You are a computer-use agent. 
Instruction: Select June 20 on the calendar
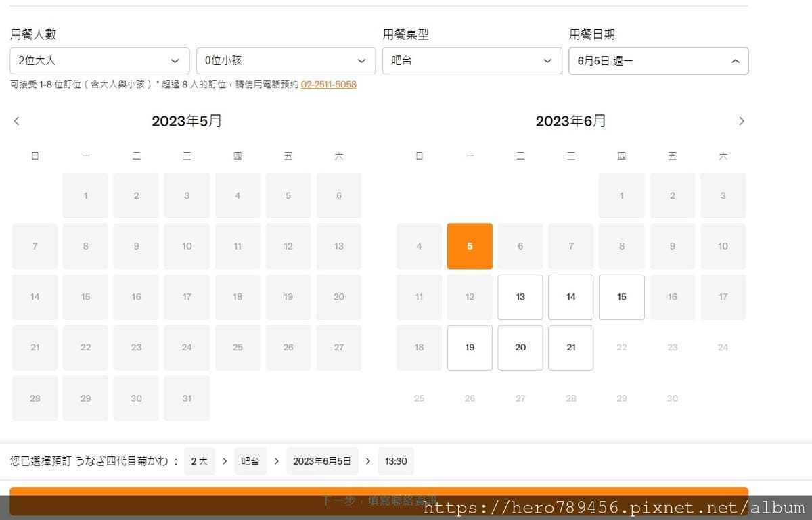click(x=520, y=348)
